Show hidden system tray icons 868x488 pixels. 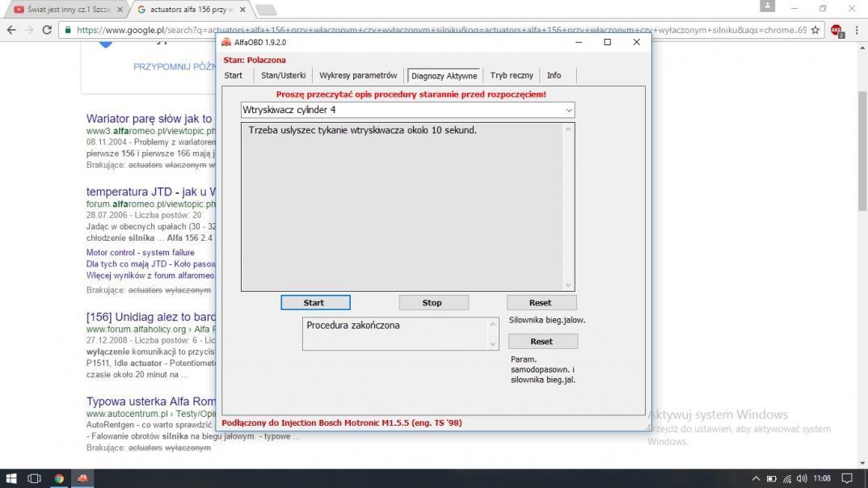point(756,478)
